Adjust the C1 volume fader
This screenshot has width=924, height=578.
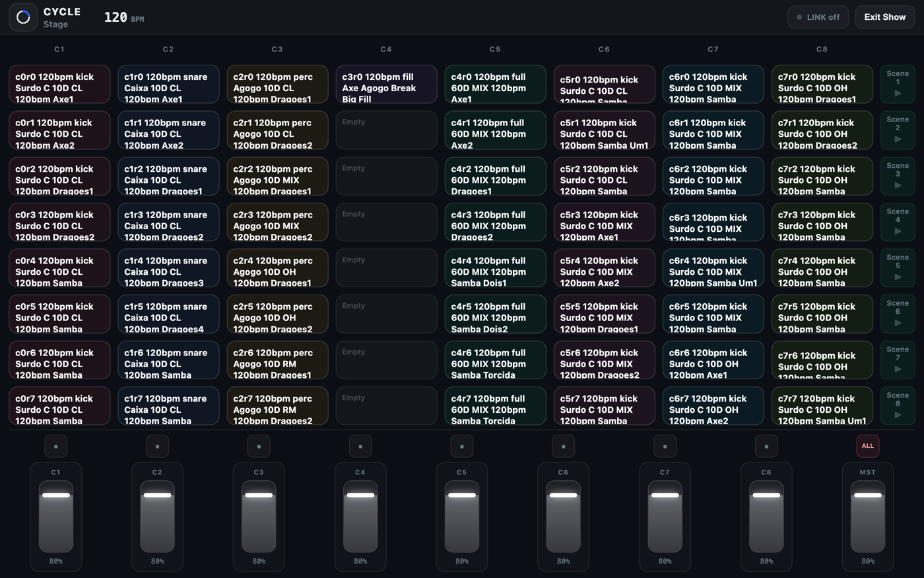(x=56, y=517)
